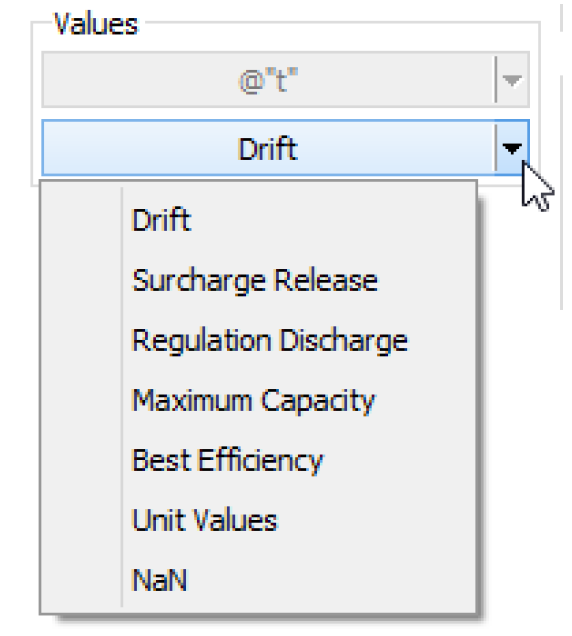Choose Best Efficiency in the menu
572x636 pixels.
tap(227, 460)
